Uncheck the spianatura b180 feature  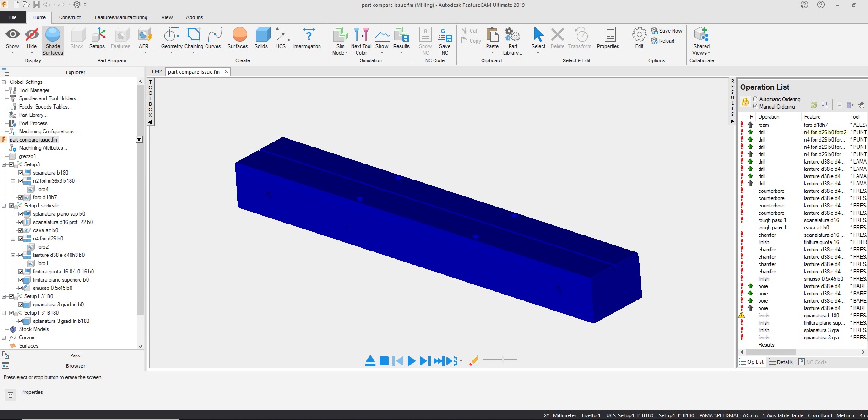21,173
